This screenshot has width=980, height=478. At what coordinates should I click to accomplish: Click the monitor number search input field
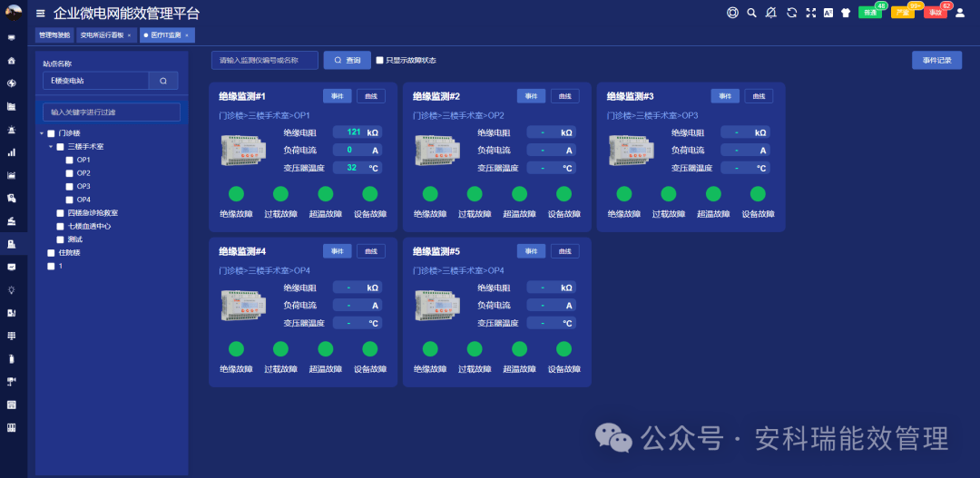[265, 60]
